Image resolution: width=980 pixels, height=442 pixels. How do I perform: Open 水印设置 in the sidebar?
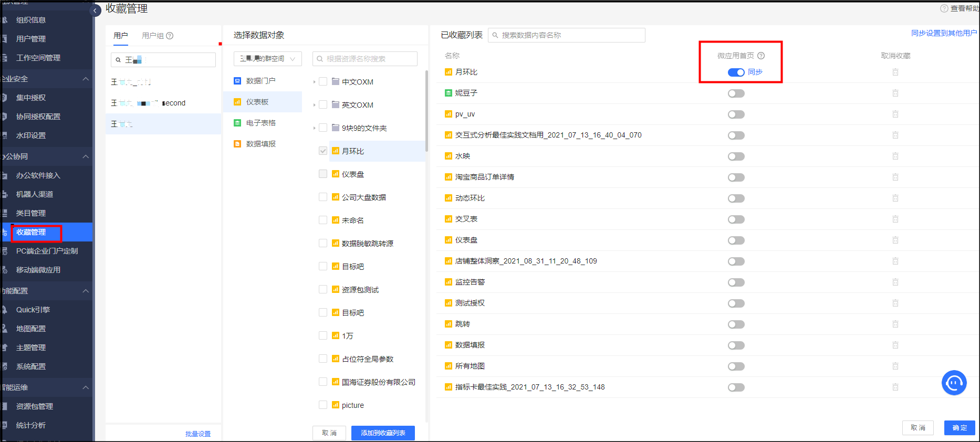tap(31, 135)
